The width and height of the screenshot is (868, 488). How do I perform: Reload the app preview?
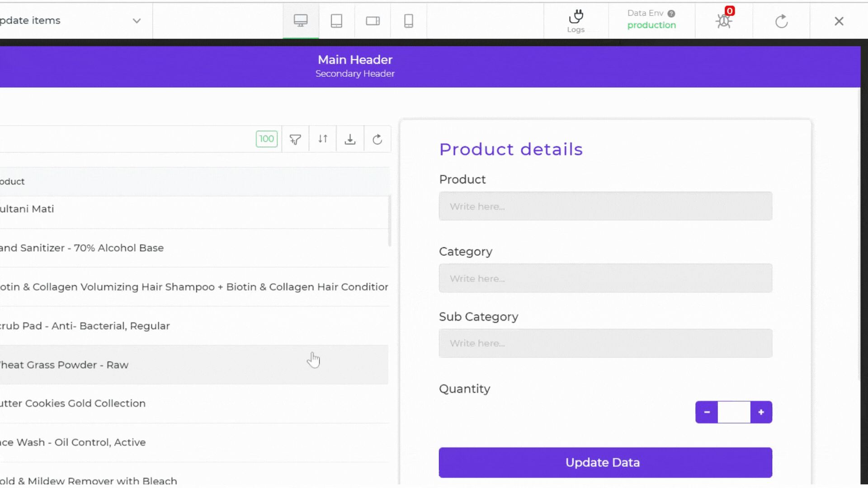click(x=781, y=21)
